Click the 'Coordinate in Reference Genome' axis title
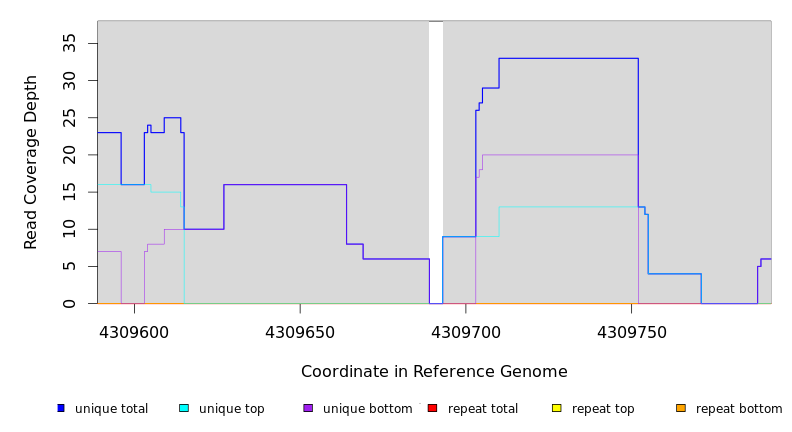Image resolution: width=792 pixels, height=432 pixels. pyautogui.click(x=434, y=372)
